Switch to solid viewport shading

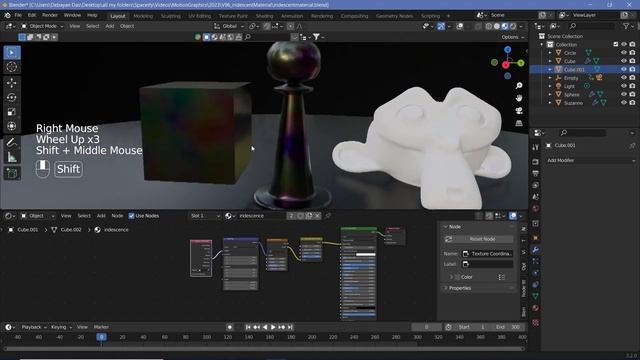coord(497,26)
